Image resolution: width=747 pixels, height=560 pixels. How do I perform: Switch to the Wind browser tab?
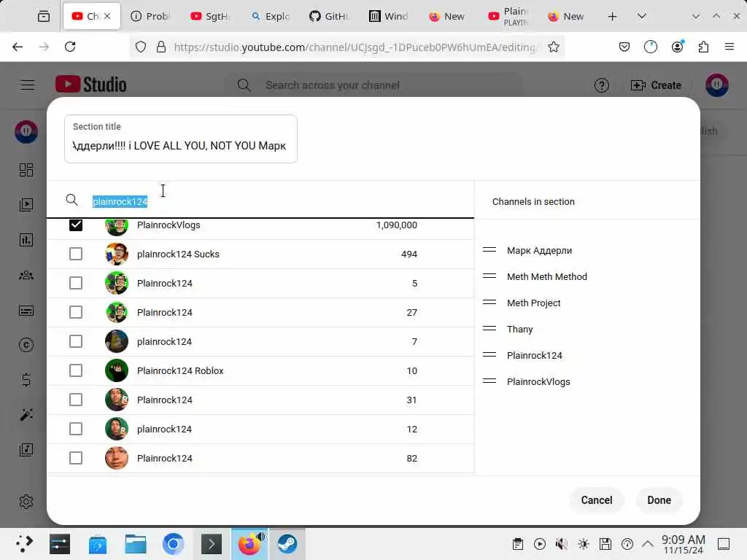click(x=389, y=16)
